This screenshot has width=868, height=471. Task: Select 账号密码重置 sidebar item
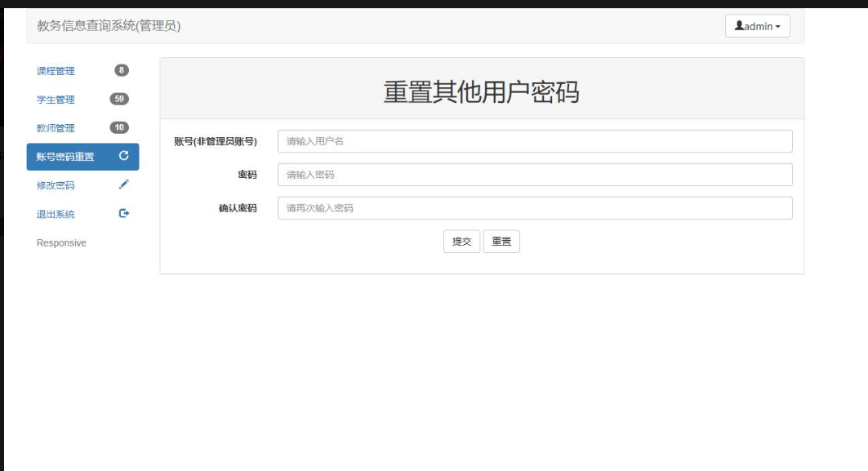coord(83,157)
